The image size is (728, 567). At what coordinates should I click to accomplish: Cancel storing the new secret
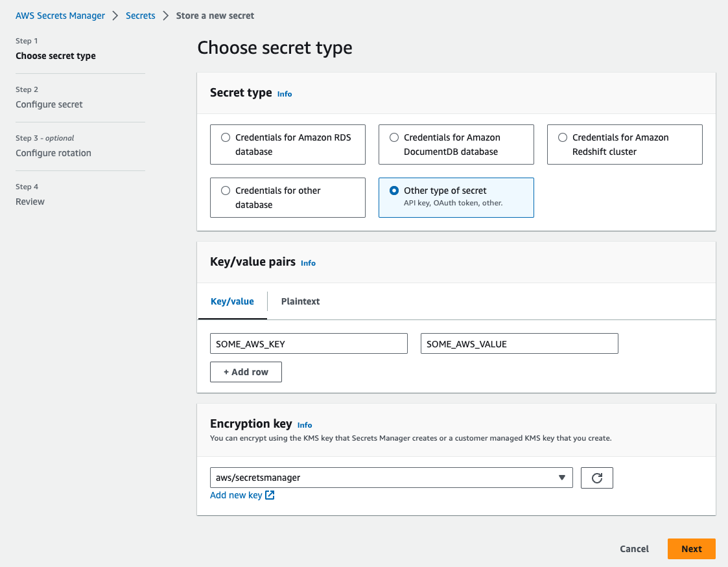click(x=634, y=549)
